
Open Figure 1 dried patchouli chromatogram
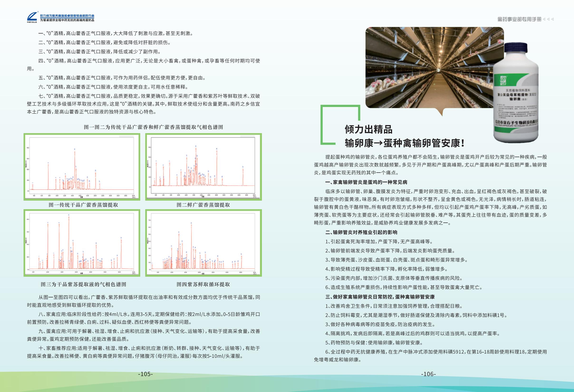click(x=82, y=167)
